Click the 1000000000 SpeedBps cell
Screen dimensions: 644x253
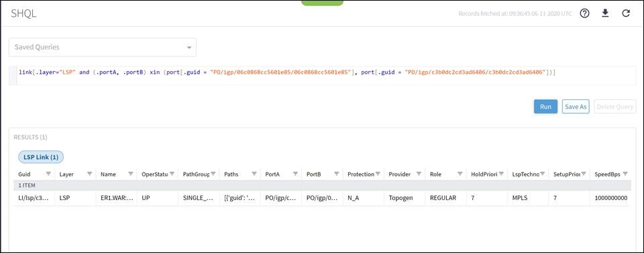click(x=610, y=198)
